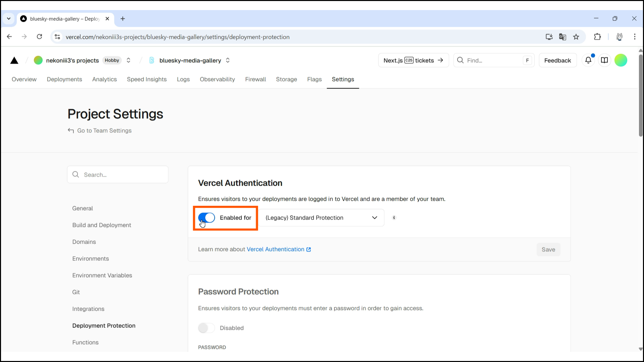
Task: Enable the Password Protection toggle
Action: tap(207, 328)
